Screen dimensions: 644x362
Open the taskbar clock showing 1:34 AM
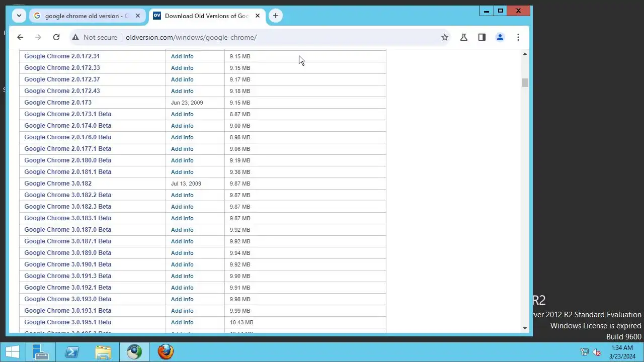tap(622, 352)
